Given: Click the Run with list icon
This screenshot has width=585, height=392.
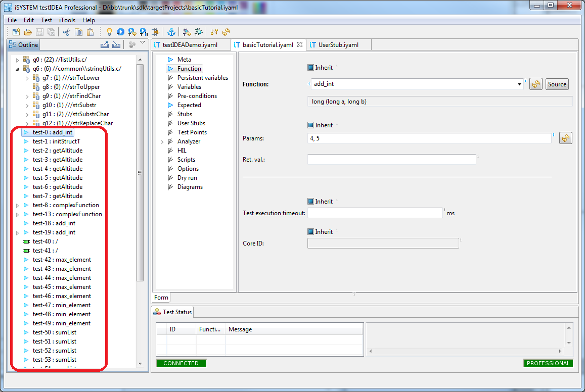Looking at the screenshot, I should click(x=144, y=32).
